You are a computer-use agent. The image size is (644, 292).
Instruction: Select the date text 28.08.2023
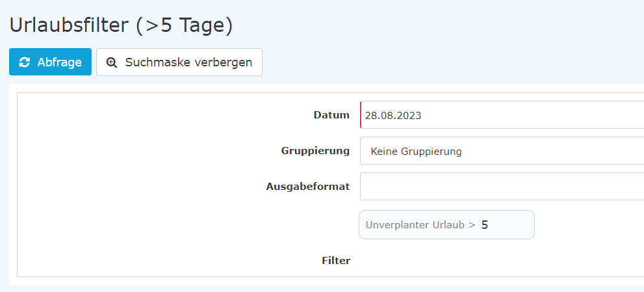point(393,116)
